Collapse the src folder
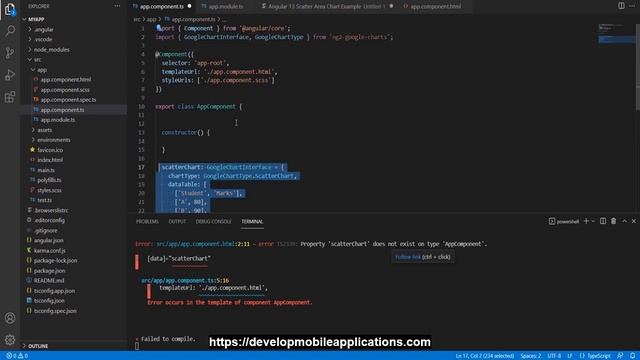This screenshot has height=360, width=640. coord(37,60)
